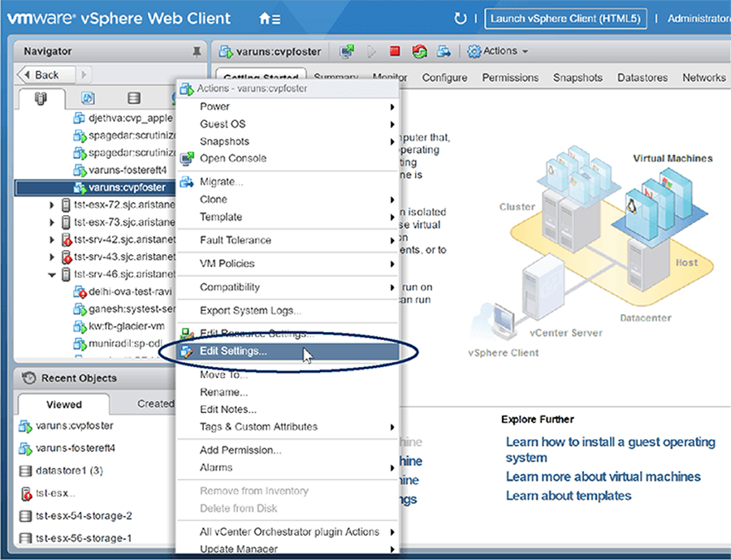Open the Power submenu arrow

coord(392,107)
